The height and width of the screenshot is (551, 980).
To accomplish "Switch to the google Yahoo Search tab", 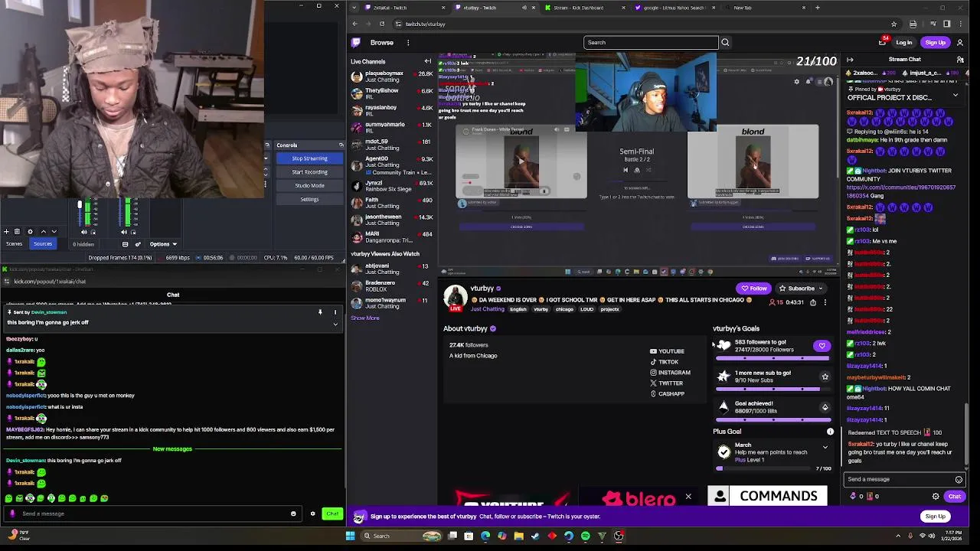I will 675,8.
